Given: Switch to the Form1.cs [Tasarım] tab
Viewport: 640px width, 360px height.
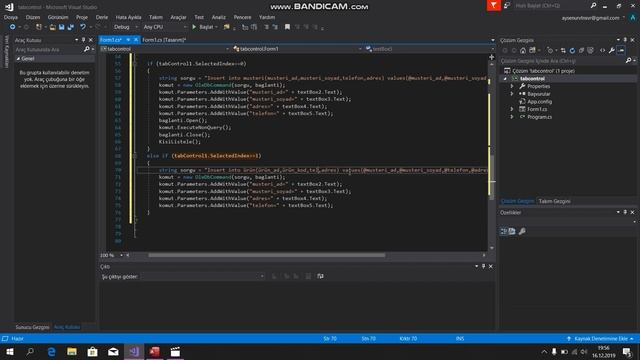Looking at the screenshot, I should (164, 40).
